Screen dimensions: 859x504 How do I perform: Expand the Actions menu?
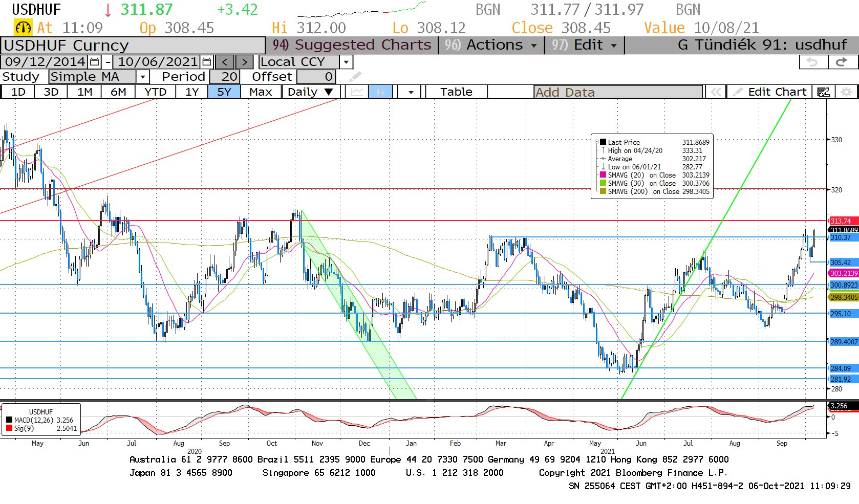(x=491, y=45)
